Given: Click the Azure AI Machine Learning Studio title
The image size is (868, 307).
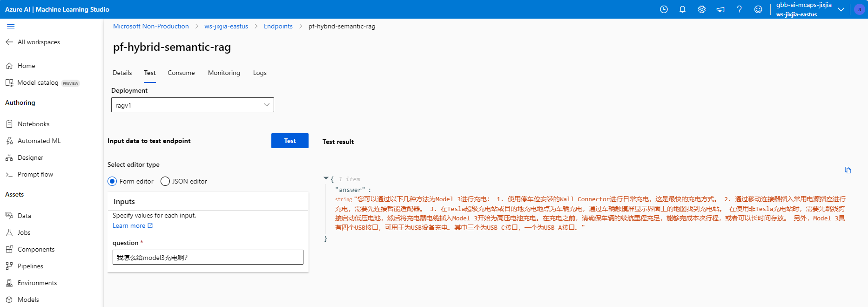Looking at the screenshot, I should point(57,9).
